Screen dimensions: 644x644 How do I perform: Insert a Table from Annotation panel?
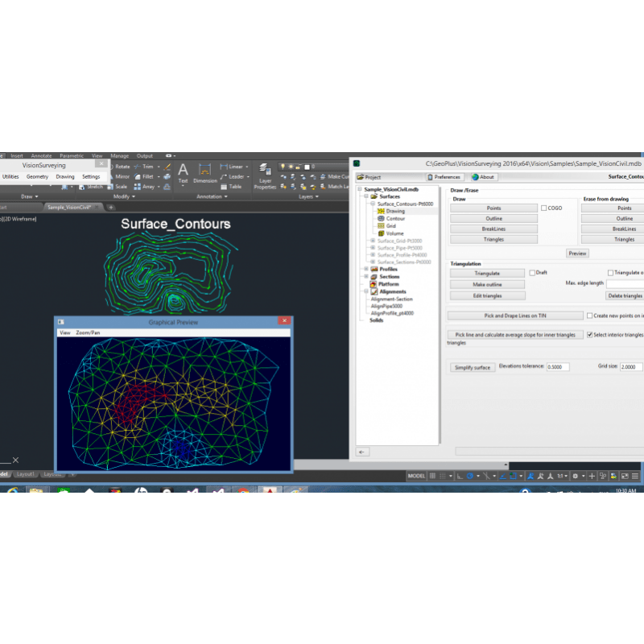pyautogui.click(x=231, y=187)
